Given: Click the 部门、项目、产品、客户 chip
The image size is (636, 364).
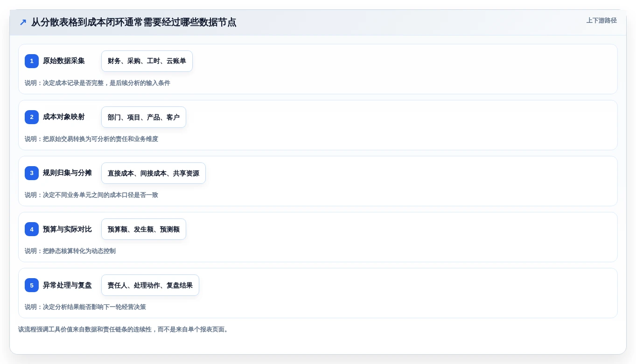Looking at the screenshot, I should 144,117.
